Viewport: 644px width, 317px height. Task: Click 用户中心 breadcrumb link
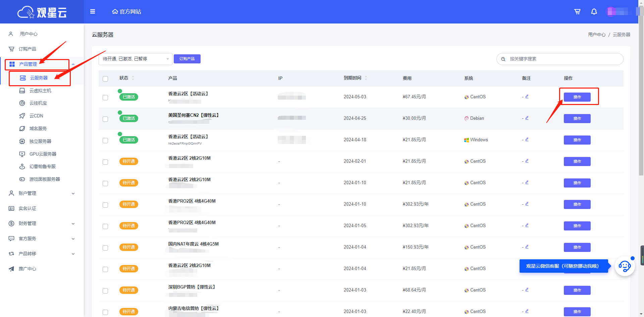click(597, 35)
